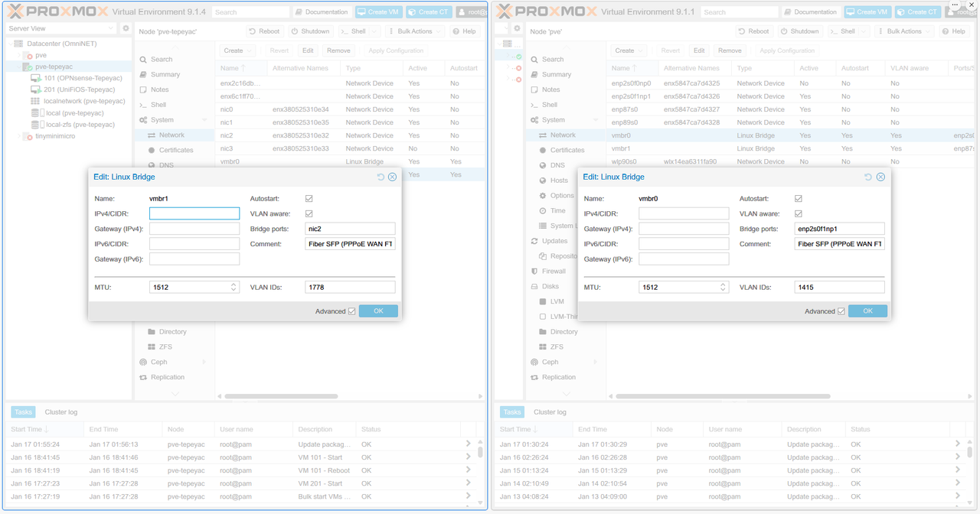The height and width of the screenshot is (514, 980).
Task: Switch to Cluster log tab, left window
Action: [x=60, y=412]
